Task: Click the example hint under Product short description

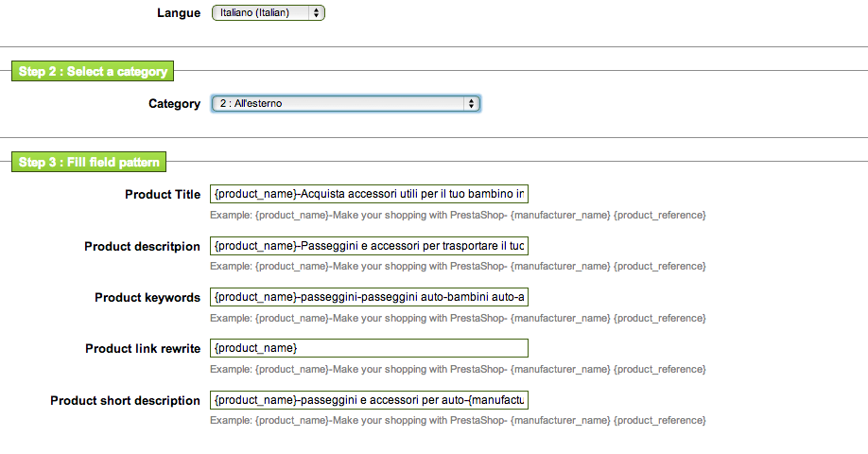Action: 458,421
